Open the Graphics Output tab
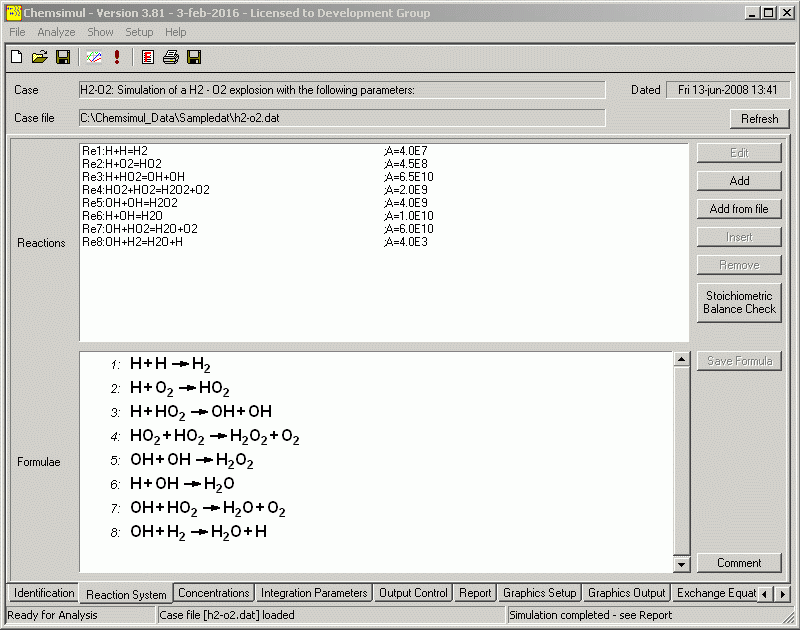 pos(627,593)
